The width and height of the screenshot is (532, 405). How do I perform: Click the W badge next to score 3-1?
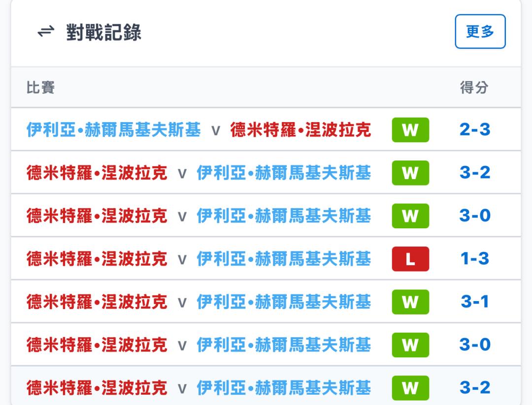[410, 302]
